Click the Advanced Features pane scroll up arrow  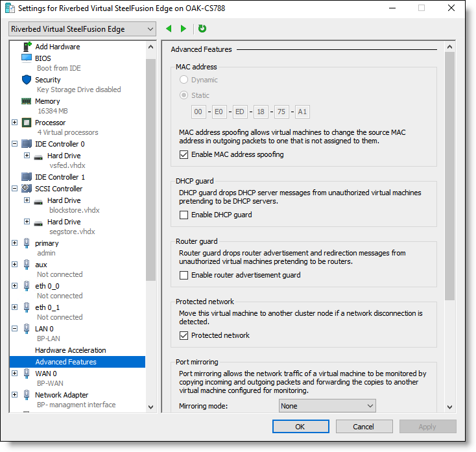tap(449, 47)
